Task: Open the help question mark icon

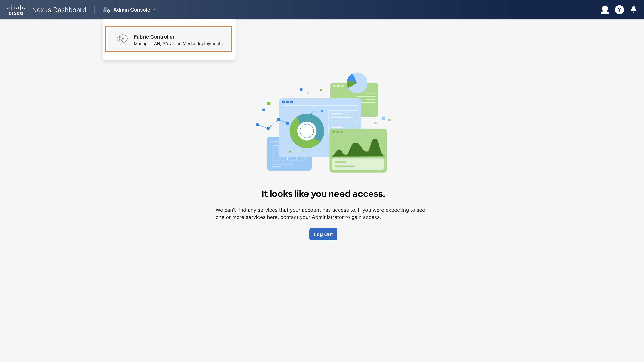Action: (619, 10)
